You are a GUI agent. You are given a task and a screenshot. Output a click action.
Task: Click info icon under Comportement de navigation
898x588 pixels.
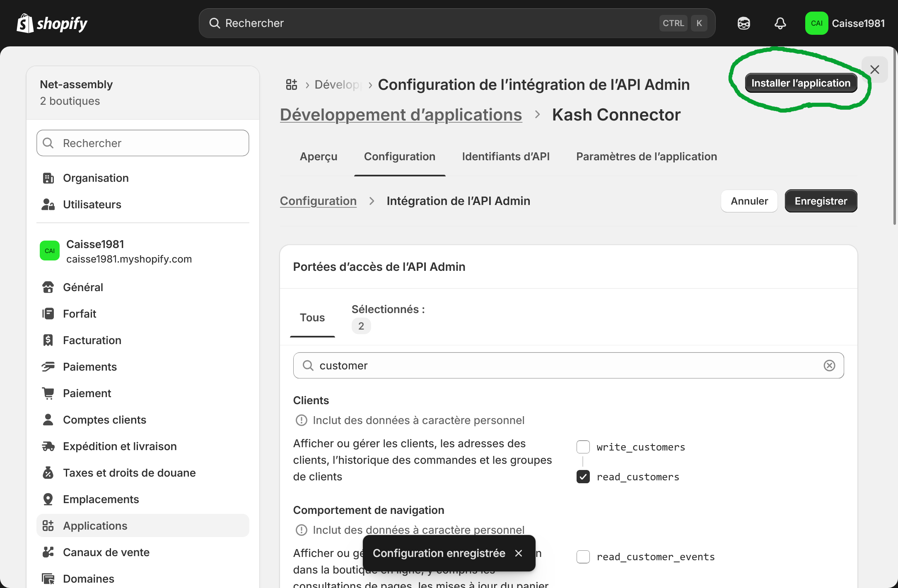click(301, 530)
